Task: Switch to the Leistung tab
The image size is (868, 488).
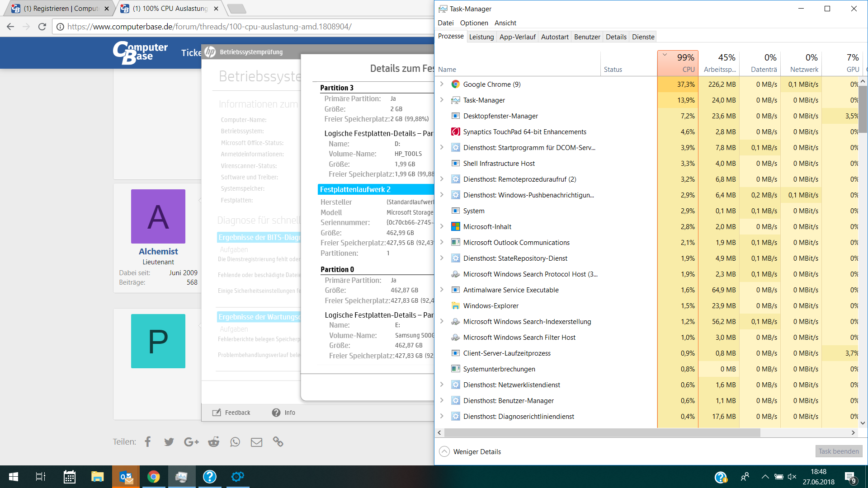Action: [481, 37]
